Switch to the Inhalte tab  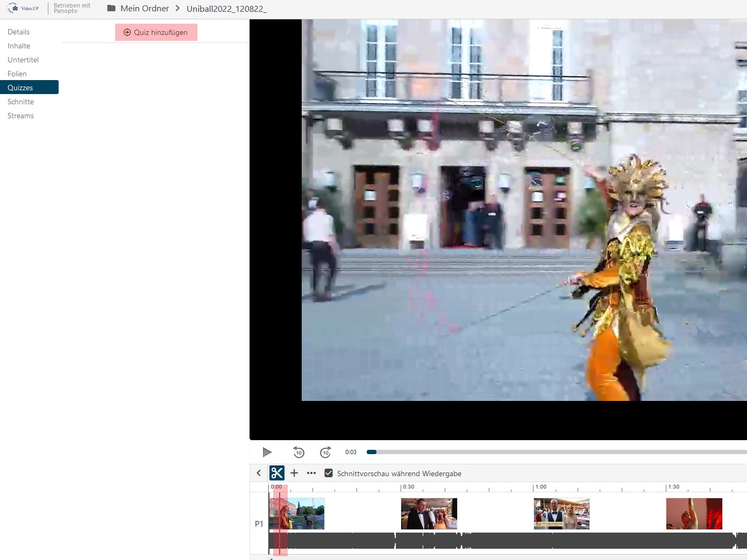[x=19, y=46]
